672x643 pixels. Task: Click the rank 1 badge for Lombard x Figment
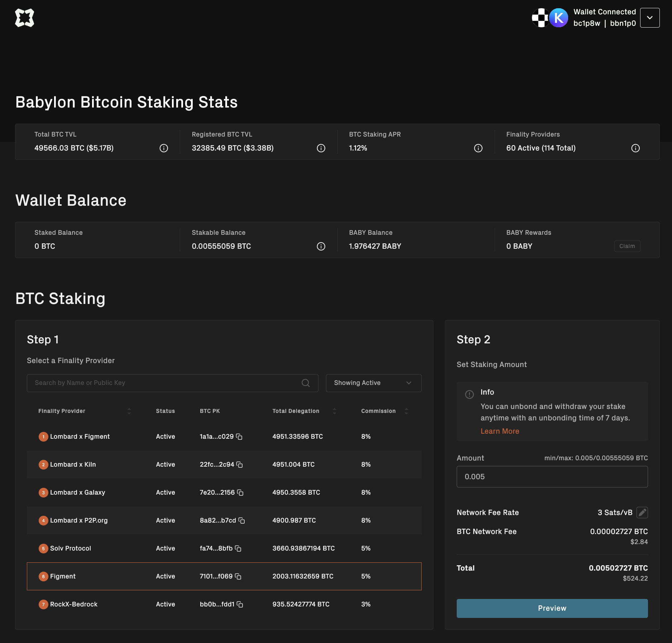[x=43, y=437]
